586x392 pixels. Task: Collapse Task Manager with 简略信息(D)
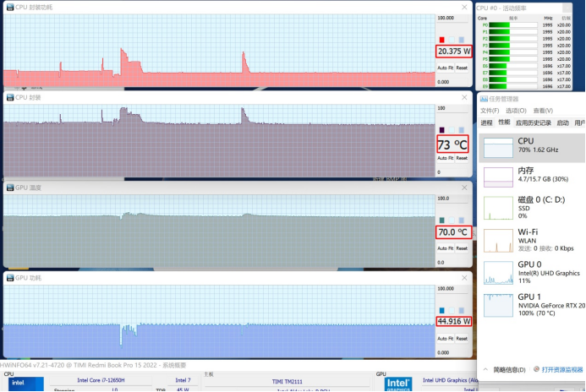click(x=505, y=369)
